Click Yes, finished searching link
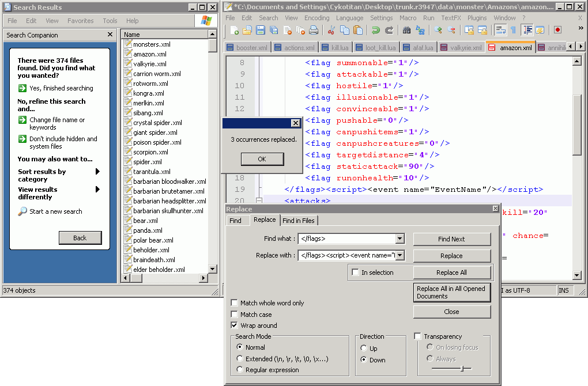Image resolution: width=588 pixels, height=386 pixels. tap(61, 88)
